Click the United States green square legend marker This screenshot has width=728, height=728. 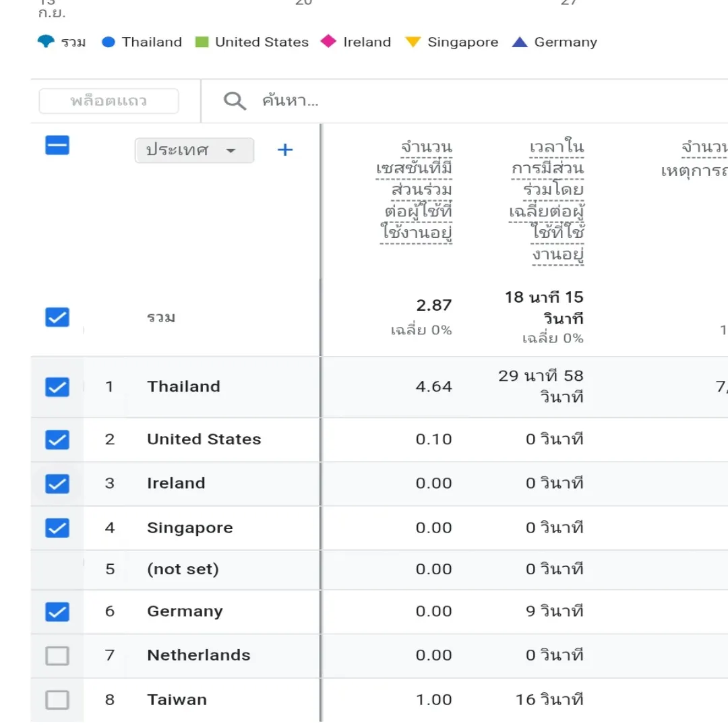(202, 42)
